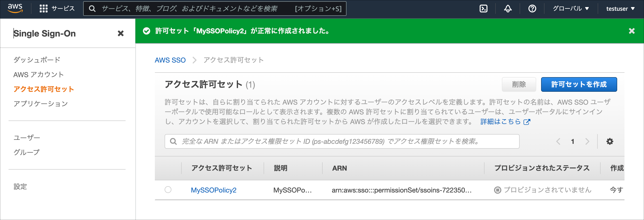Viewport: 644px width, 220px height.
Task: Open 設定 in the sidebar
Action: tap(20, 186)
